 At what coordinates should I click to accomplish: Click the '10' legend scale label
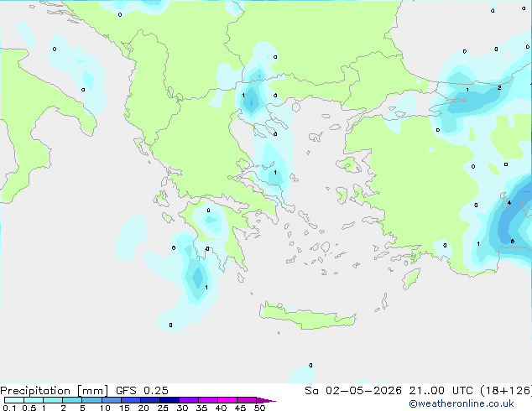pyautogui.click(x=105, y=408)
